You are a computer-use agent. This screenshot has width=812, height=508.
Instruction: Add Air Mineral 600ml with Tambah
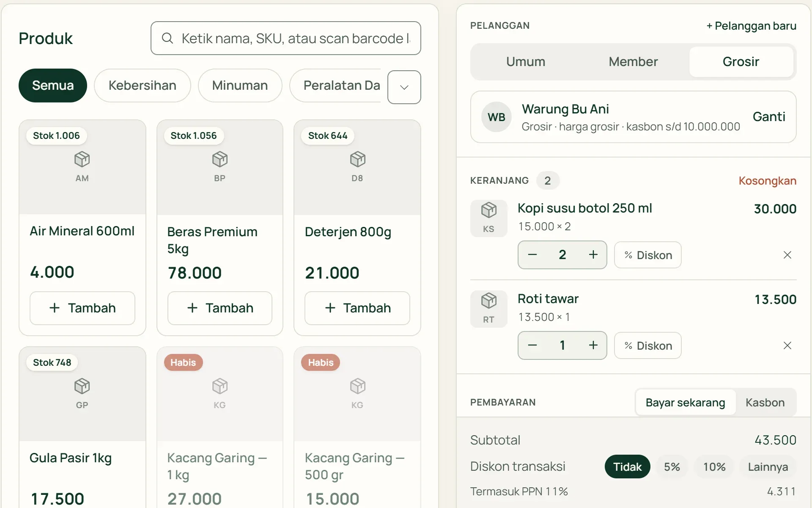tap(82, 308)
